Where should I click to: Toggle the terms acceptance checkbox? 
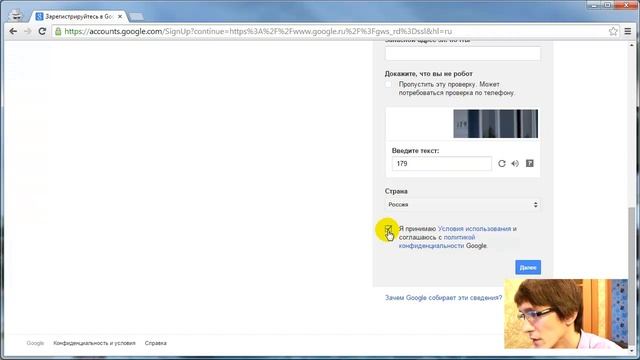pyautogui.click(x=388, y=229)
